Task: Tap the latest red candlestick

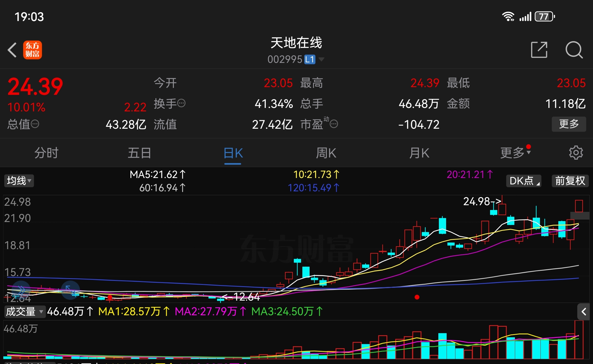Action: pyautogui.click(x=579, y=206)
